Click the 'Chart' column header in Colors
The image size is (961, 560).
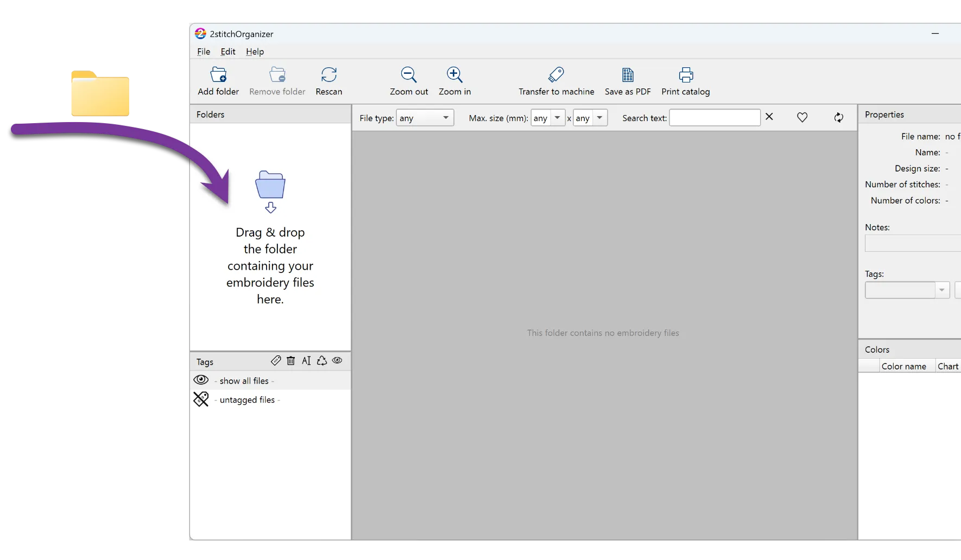pos(948,366)
